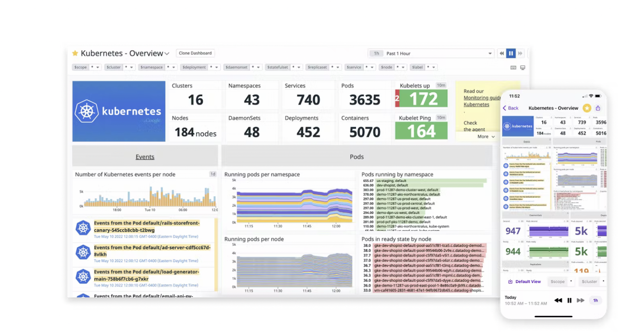Tap the share icon in the mobile app header
This screenshot has width=644, height=332.
(598, 108)
